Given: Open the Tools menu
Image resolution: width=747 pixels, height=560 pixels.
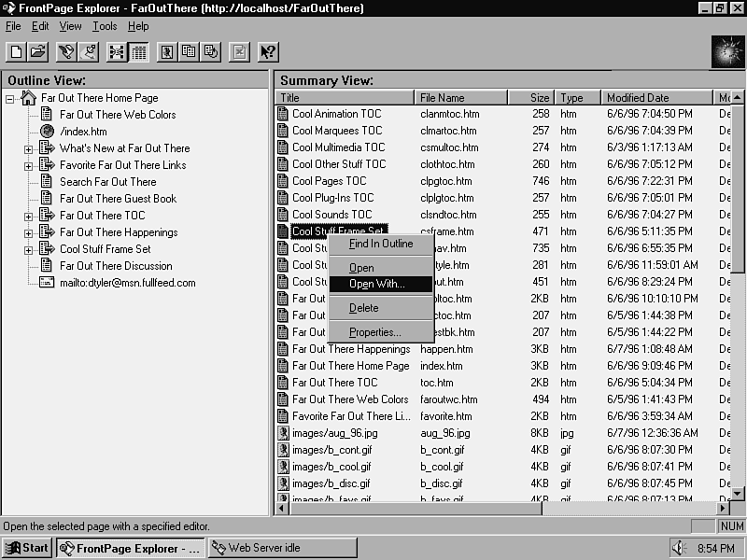Looking at the screenshot, I should (104, 26).
